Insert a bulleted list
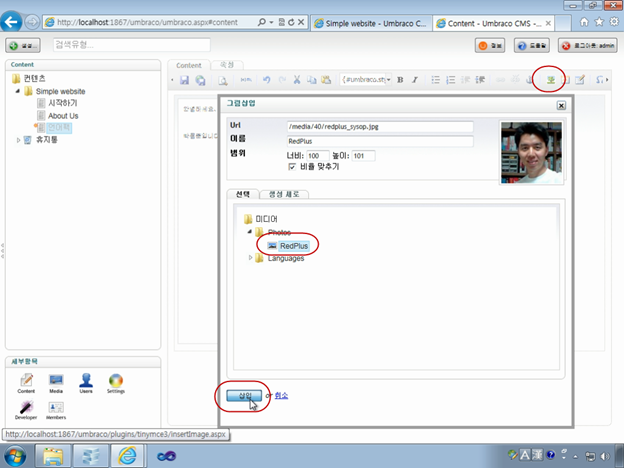 436,80
